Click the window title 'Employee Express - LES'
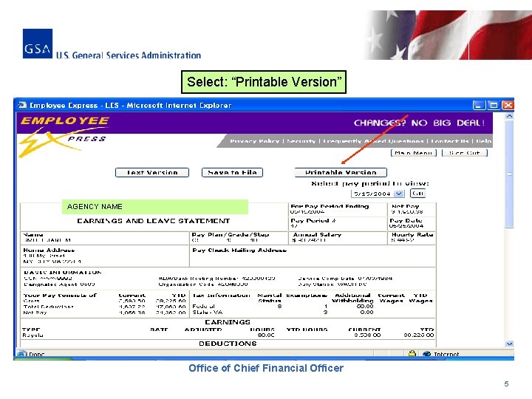This screenshot has height=399, width=532. [x=75, y=105]
